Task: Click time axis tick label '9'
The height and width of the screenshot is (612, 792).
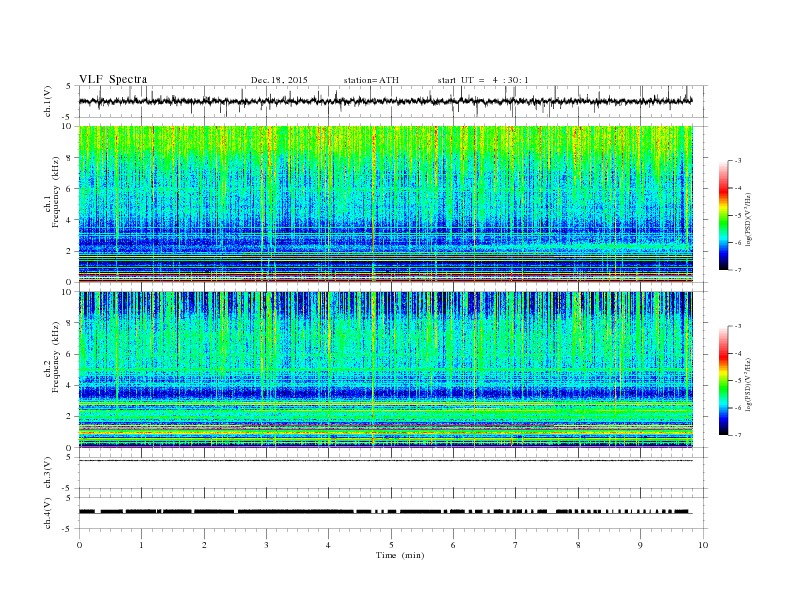Action: pos(640,545)
